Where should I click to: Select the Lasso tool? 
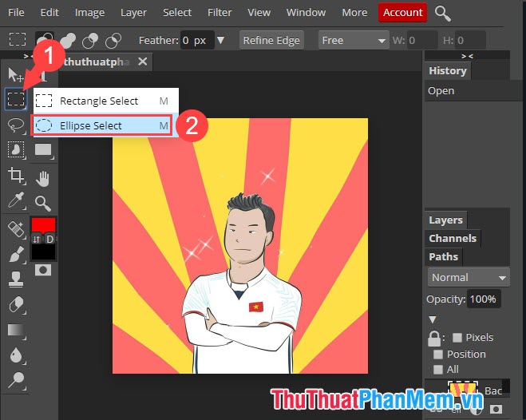click(15, 125)
